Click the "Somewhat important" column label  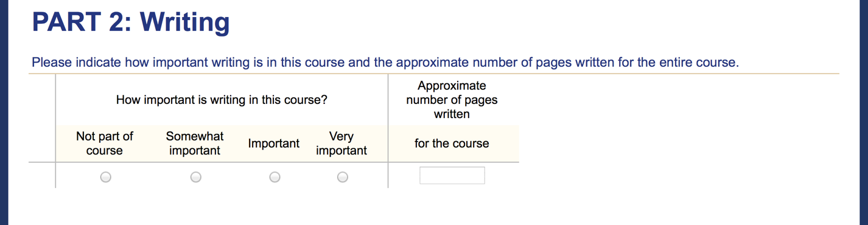point(195,144)
